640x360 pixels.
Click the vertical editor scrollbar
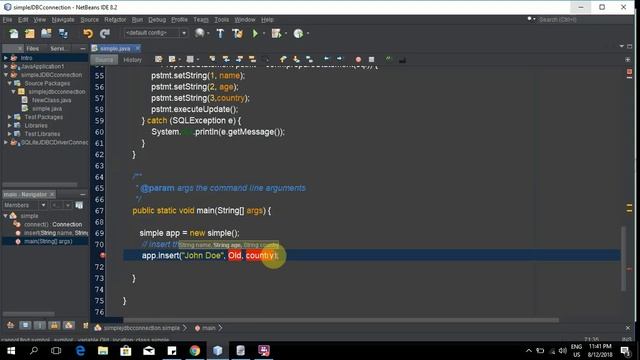(623, 258)
